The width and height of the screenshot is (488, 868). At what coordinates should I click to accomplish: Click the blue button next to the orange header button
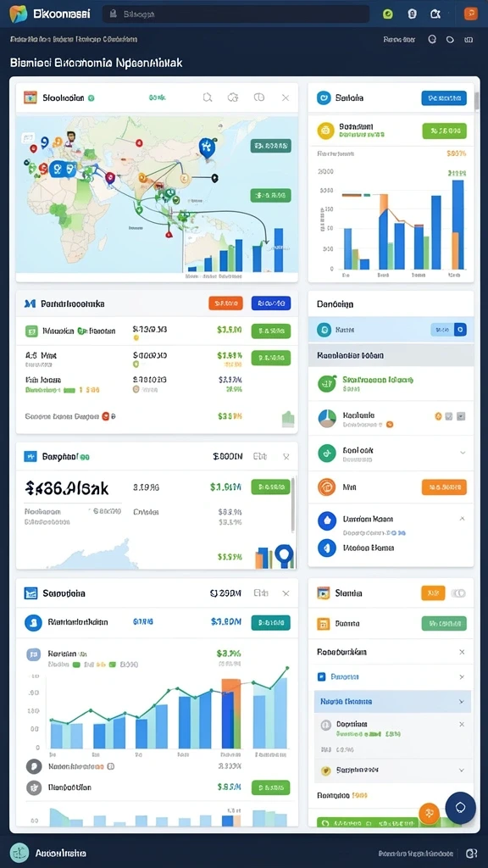[271, 303]
